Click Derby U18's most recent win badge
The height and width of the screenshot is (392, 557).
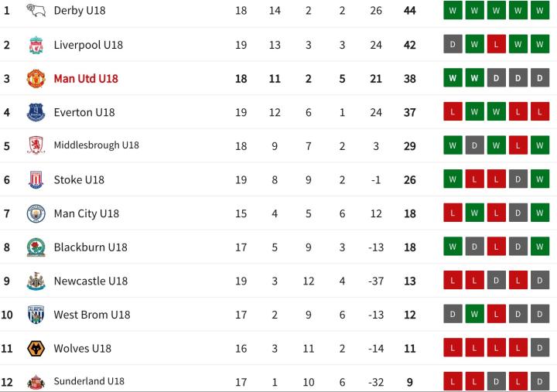pyautogui.click(x=539, y=11)
